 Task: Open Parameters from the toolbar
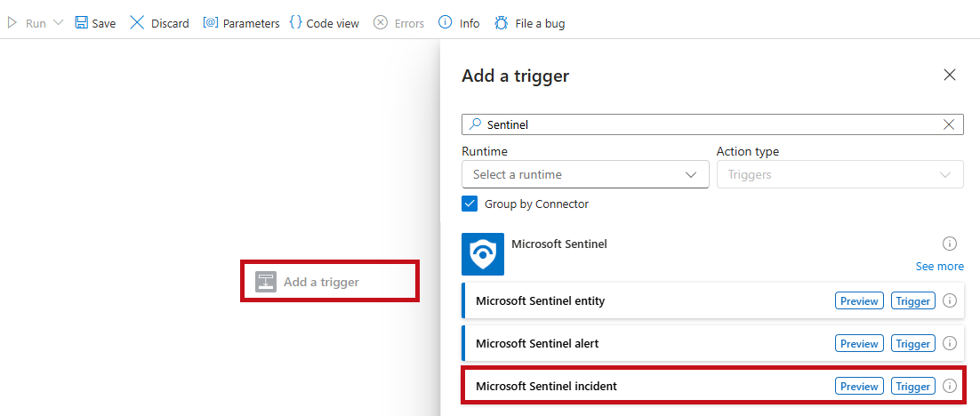point(241,23)
